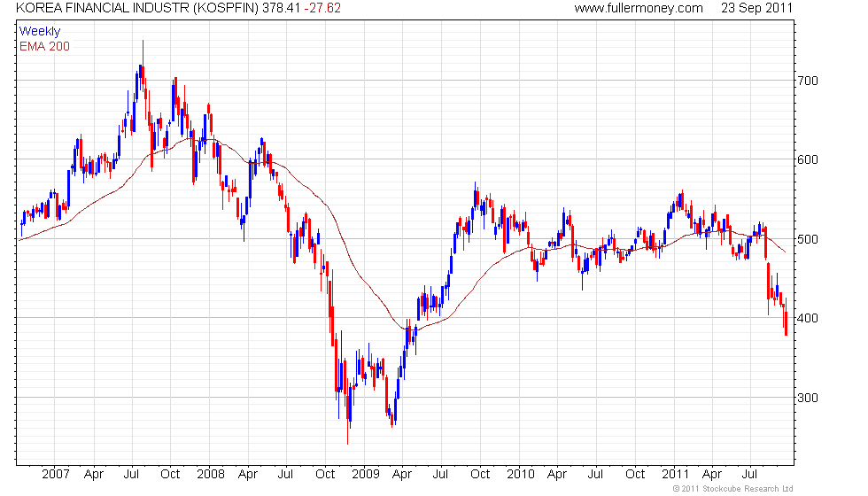Click the 600 price axis label
Image resolution: width=868 pixels, height=496 pixels.
coord(808,159)
